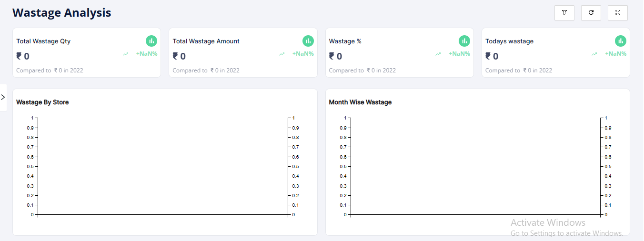This screenshot has height=241, width=644.
Task: Click Wastage % card comparison text
Action: click(362, 70)
